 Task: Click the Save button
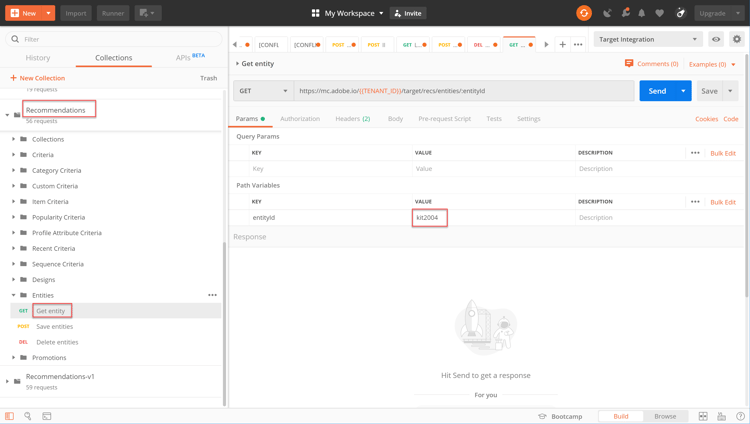coord(709,91)
